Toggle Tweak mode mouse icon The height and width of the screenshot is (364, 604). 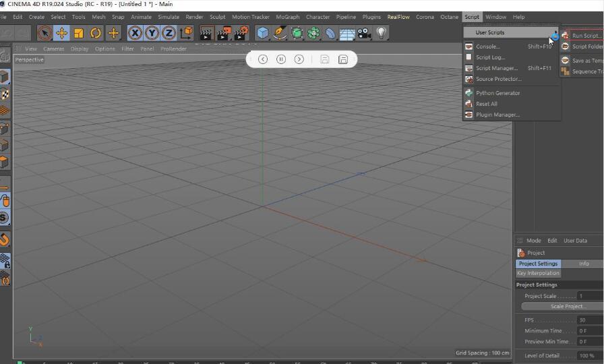click(x=5, y=201)
